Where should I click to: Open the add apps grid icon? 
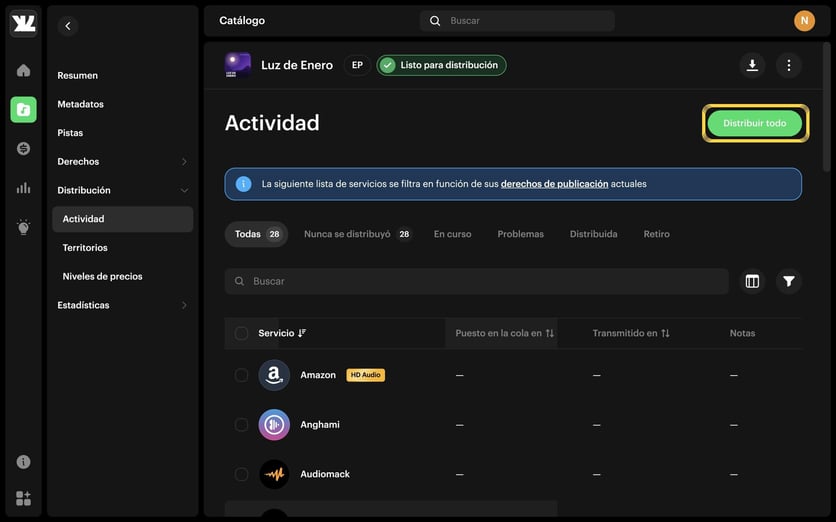pos(23,498)
